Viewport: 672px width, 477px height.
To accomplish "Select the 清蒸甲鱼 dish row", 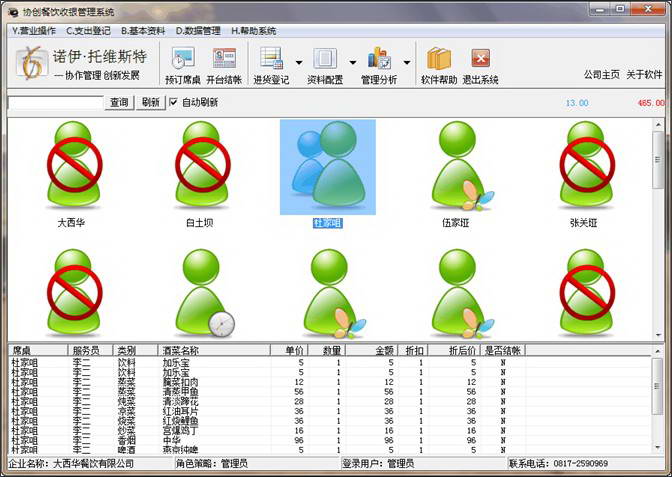I will [x=330, y=392].
